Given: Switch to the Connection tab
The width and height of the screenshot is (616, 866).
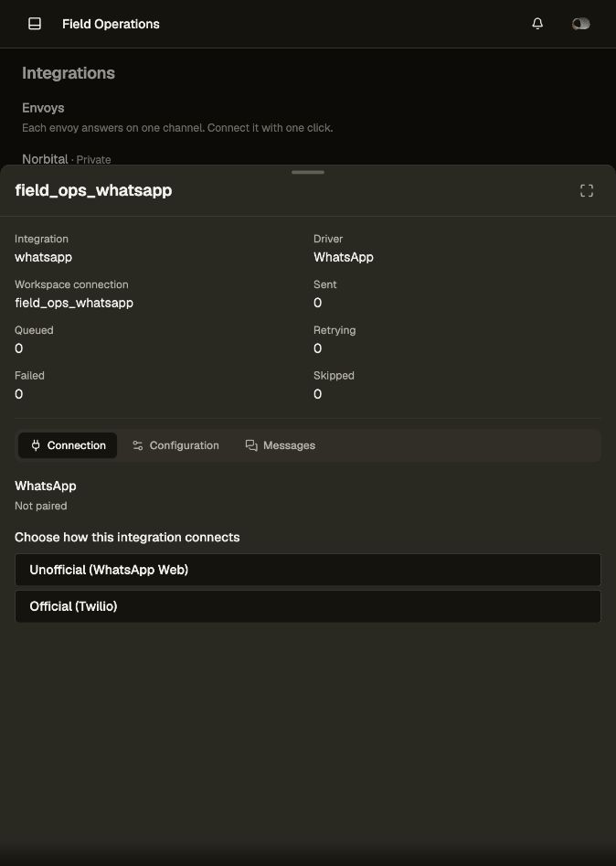Looking at the screenshot, I should [x=68, y=445].
